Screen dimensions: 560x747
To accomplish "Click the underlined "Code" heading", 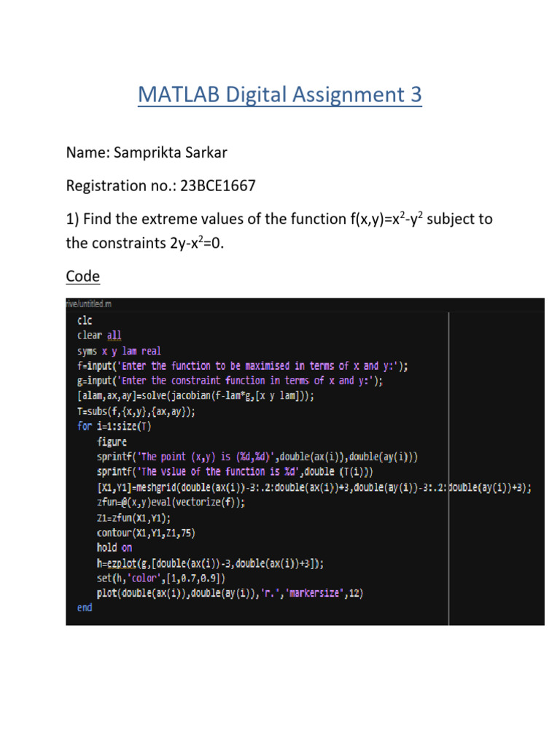I will coord(82,276).
